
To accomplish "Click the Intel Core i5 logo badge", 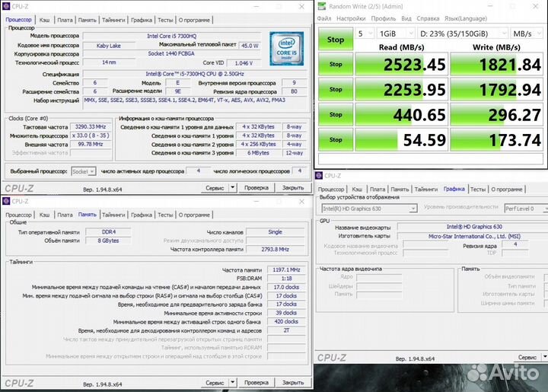I will point(286,49).
